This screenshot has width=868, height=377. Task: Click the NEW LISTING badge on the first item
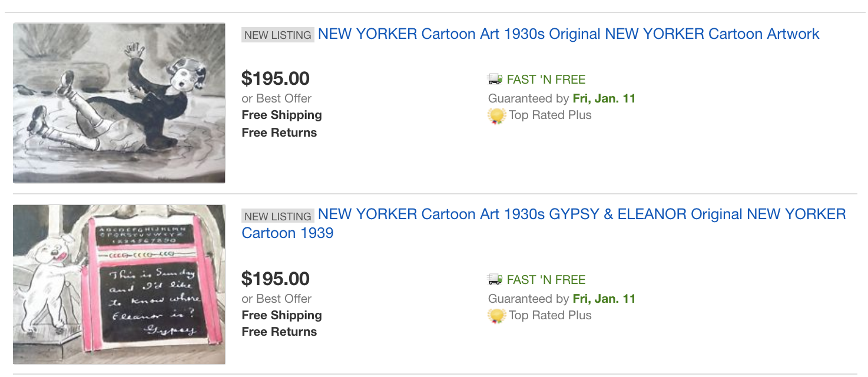click(278, 35)
